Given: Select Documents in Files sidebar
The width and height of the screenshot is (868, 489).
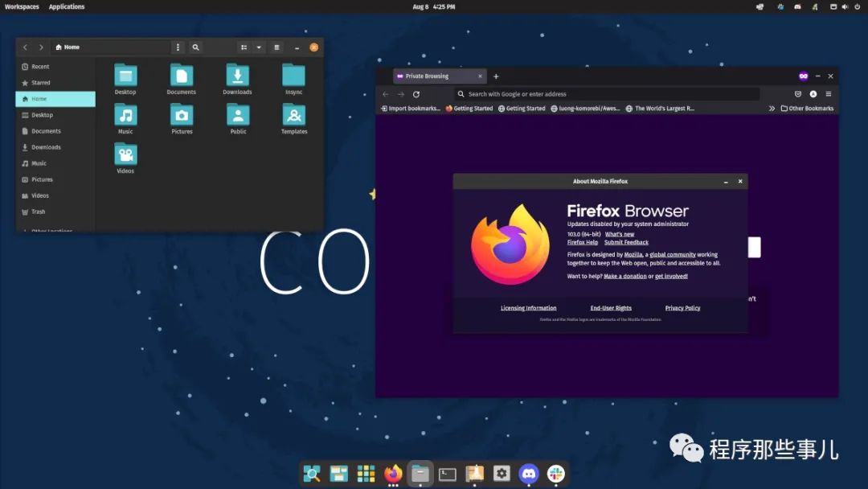Looking at the screenshot, I should [x=55, y=131].
